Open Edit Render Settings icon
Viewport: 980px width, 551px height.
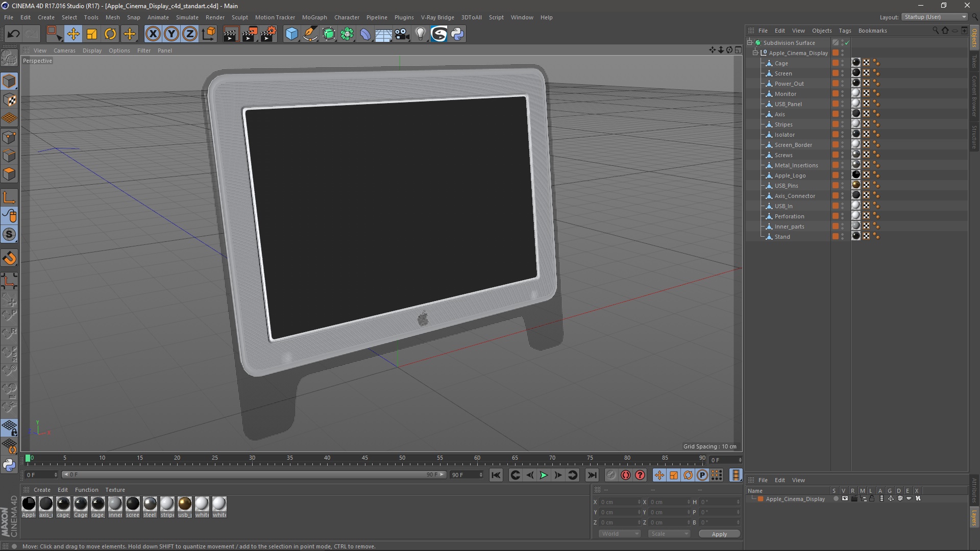point(268,34)
